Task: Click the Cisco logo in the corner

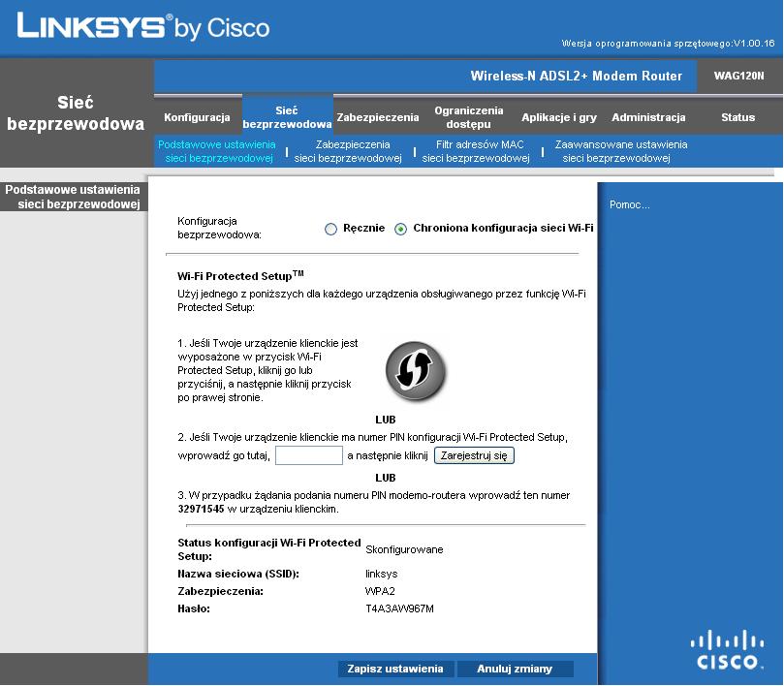Action: tap(728, 649)
